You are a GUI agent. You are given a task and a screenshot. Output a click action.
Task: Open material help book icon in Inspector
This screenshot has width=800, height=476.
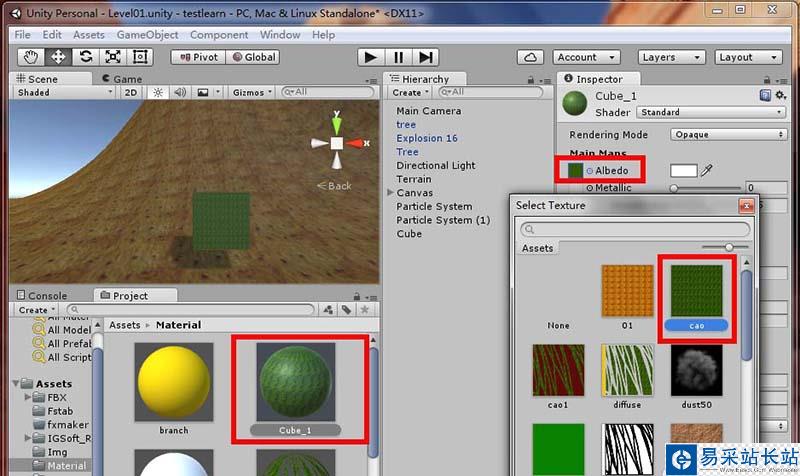click(765, 95)
